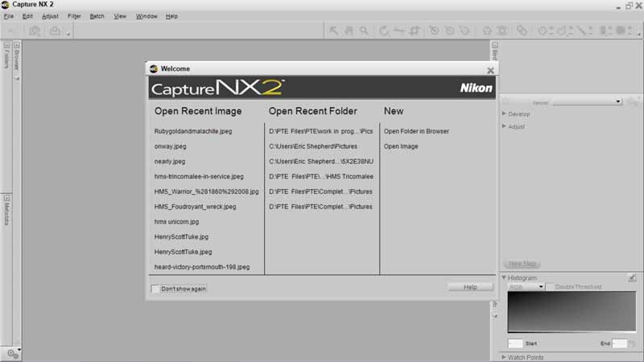Collapse the Histogram section

[x=504, y=278]
